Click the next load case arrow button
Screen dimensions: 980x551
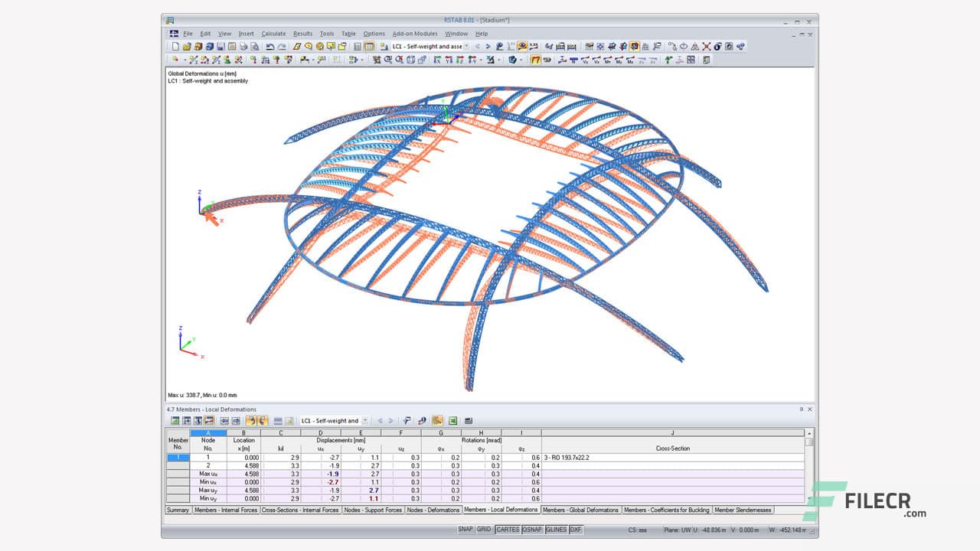pos(488,47)
